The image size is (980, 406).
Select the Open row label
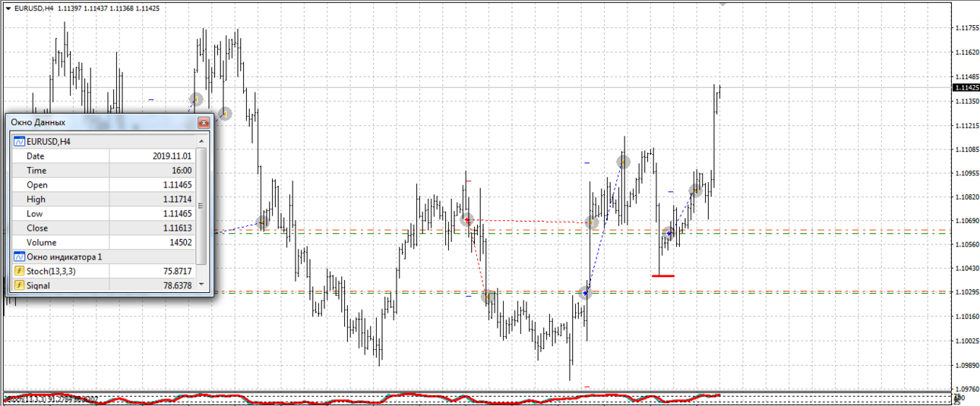point(37,185)
